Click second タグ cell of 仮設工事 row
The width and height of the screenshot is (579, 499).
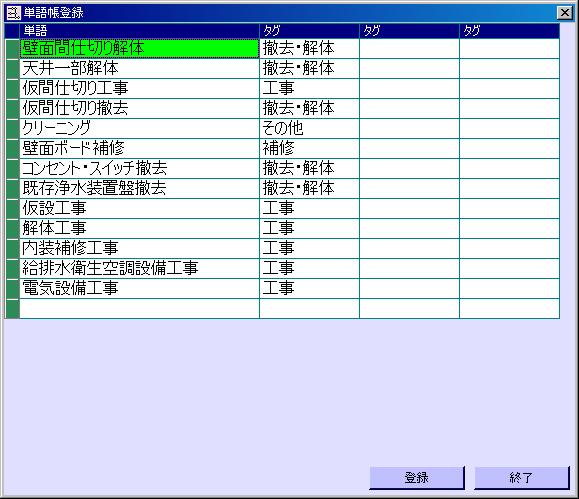pos(409,208)
